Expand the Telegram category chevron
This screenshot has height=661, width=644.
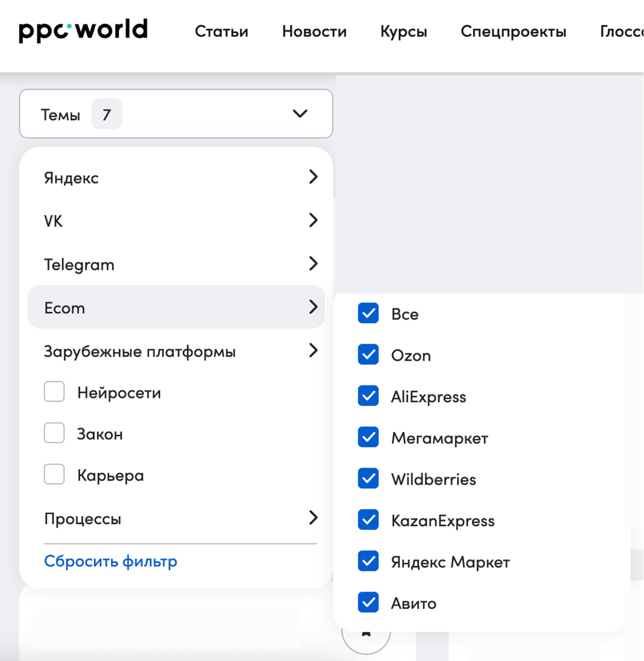point(314,264)
